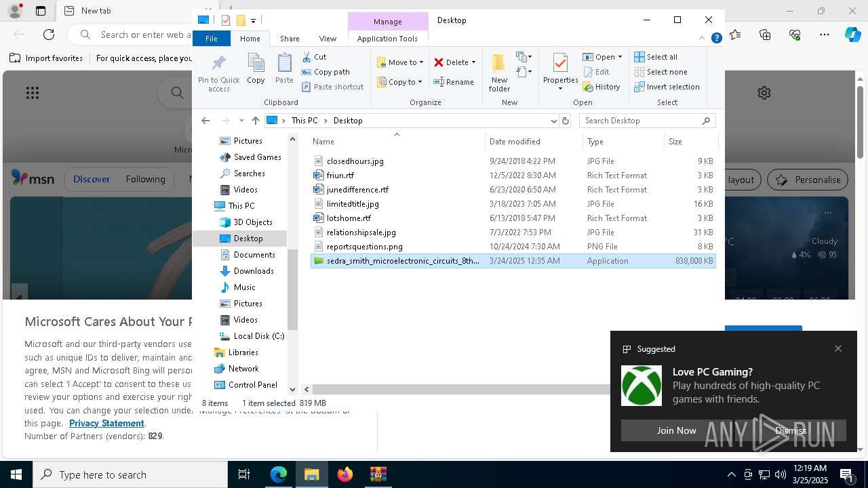Screen dimensions: 868x488
Task: Select lotshome.rtf file
Action: tap(513, 218)
